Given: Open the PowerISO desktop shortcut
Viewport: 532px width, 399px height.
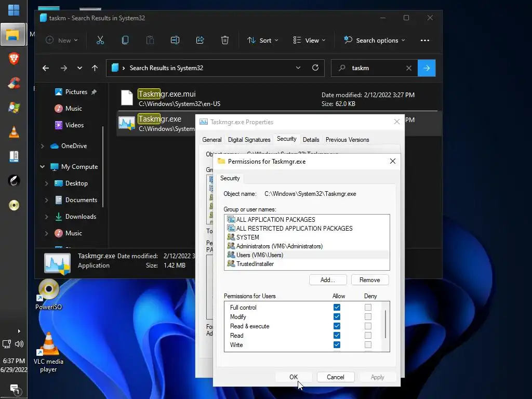Looking at the screenshot, I should (x=48, y=295).
